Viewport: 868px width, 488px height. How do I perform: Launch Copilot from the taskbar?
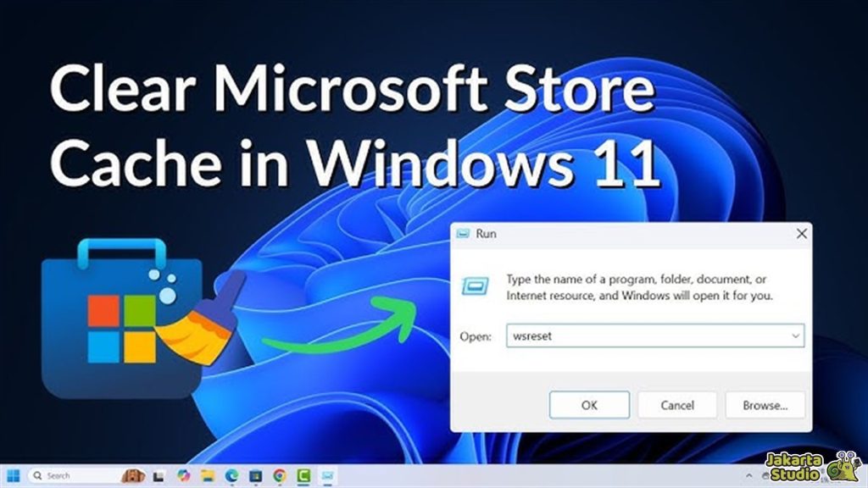point(184,475)
